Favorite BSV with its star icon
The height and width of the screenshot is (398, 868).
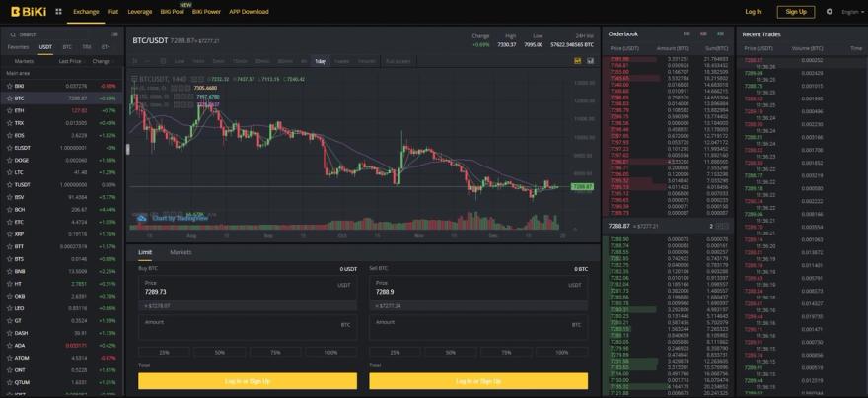coord(10,197)
